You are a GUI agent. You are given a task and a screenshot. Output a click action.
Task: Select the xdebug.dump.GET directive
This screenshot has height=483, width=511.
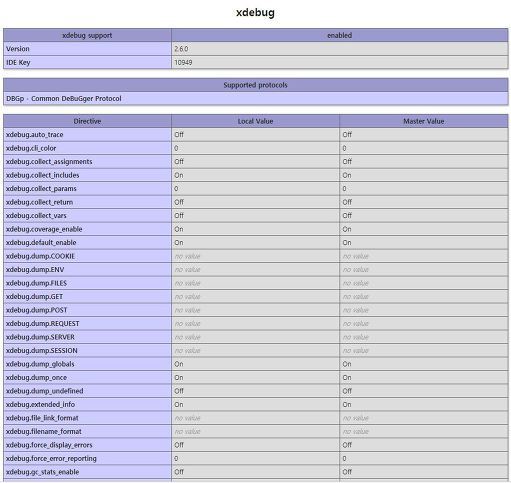(x=34, y=297)
